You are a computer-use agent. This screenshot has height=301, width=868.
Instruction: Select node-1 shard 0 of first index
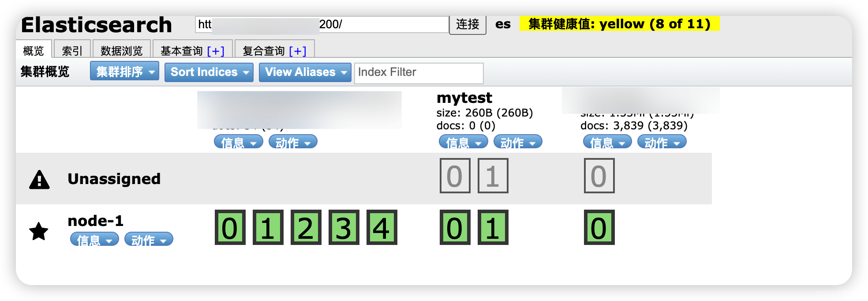230,227
